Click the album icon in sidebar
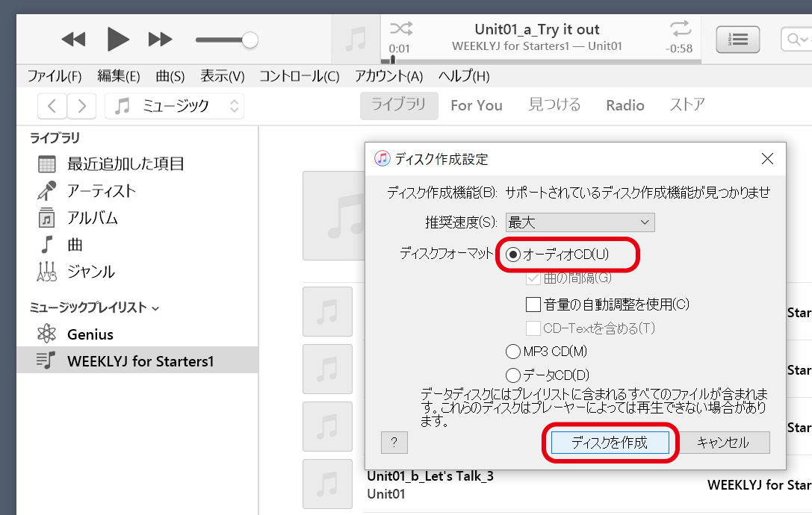 pos(46,218)
